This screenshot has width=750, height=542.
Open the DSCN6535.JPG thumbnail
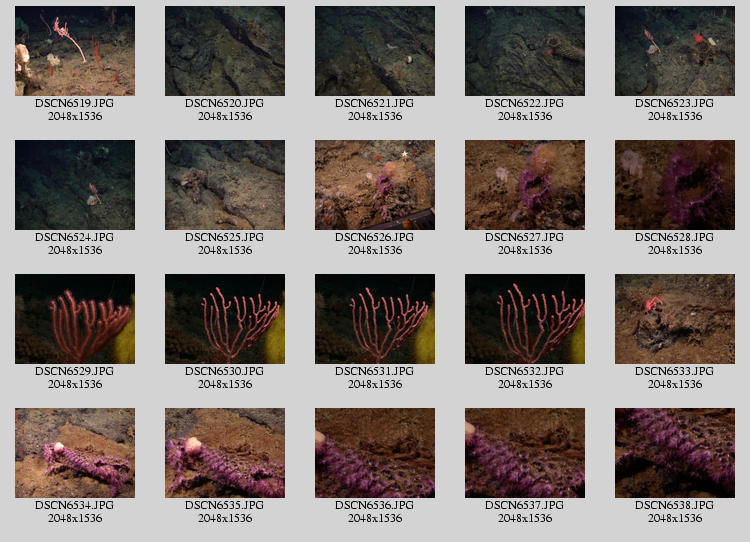pos(225,453)
